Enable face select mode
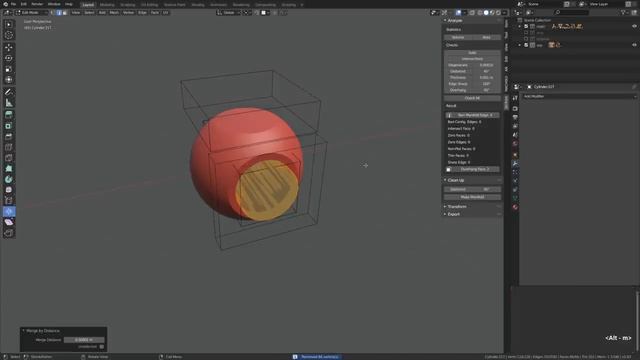This screenshot has width=640, height=360. tap(64, 13)
